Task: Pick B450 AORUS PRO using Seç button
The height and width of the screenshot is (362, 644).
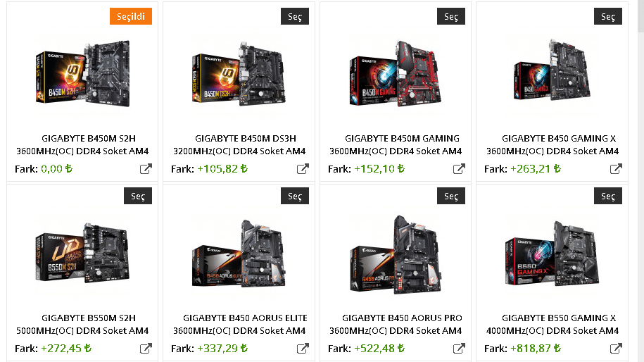Action: (x=451, y=196)
